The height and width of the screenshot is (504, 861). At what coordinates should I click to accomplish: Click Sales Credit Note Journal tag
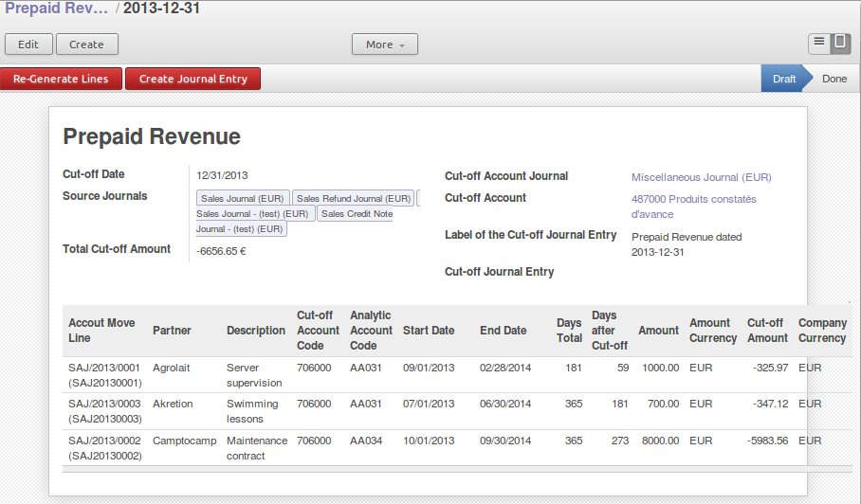click(x=356, y=214)
